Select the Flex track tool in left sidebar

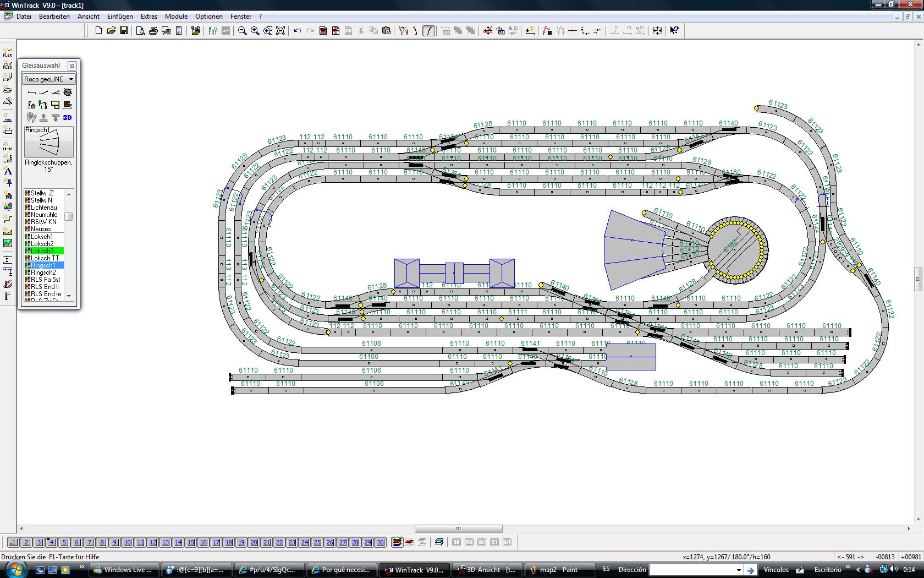click(8, 52)
